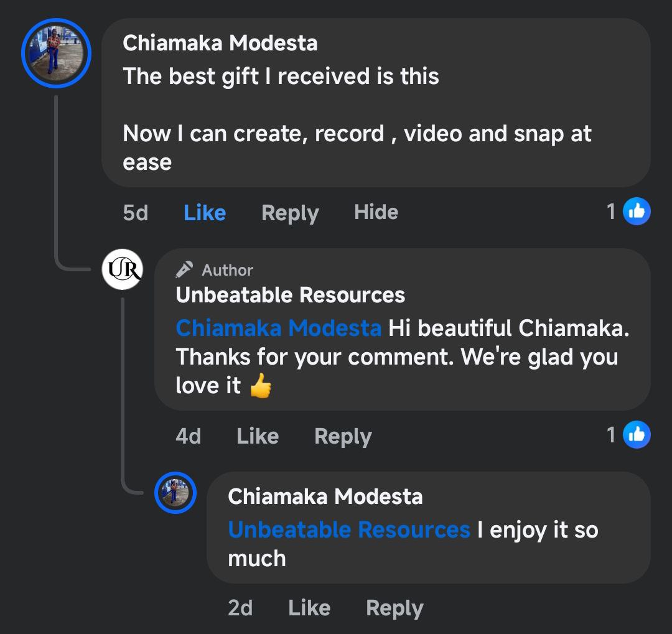
Task: Reply to the Unbeatable Resources comment
Action: click(x=343, y=436)
